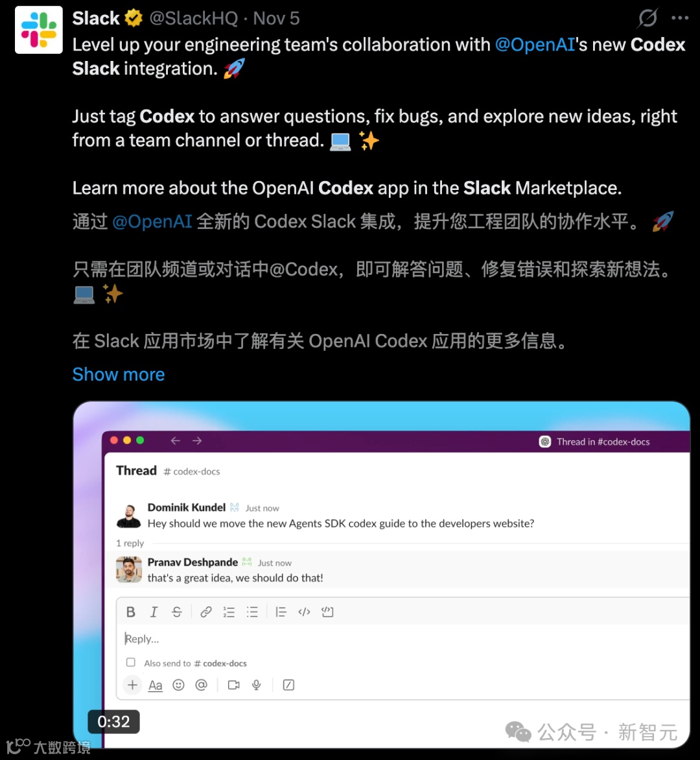
Task: Open the plus attachments menu
Action: (x=132, y=685)
